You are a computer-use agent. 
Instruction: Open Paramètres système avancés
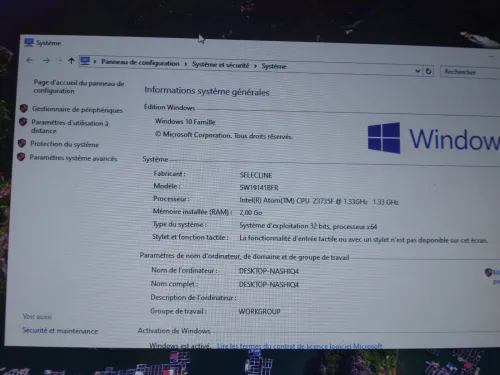click(73, 158)
